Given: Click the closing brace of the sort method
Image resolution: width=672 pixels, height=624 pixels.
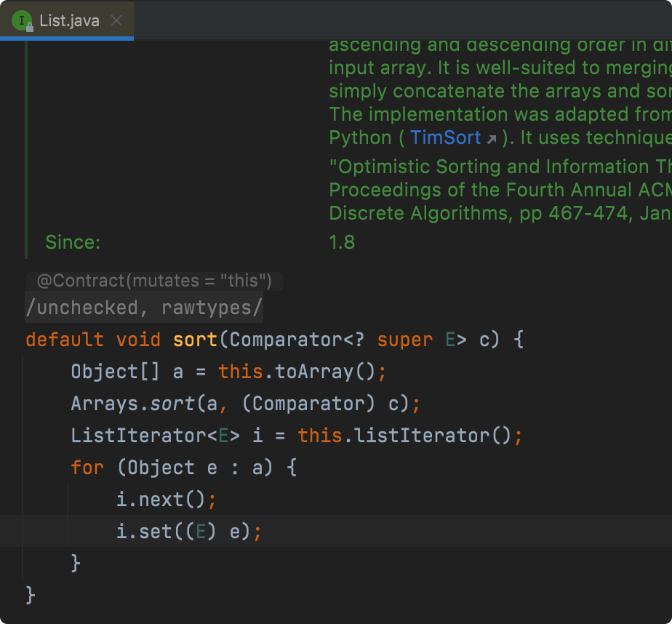Looking at the screenshot, I should tap(30, 596).
